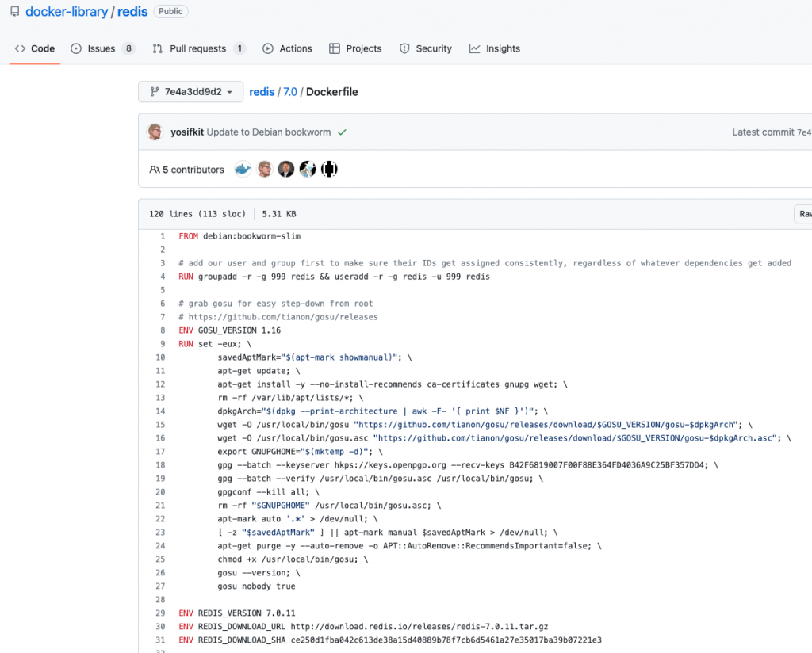Open the redis repository link
Screen dimensions: 812x653
132,11
